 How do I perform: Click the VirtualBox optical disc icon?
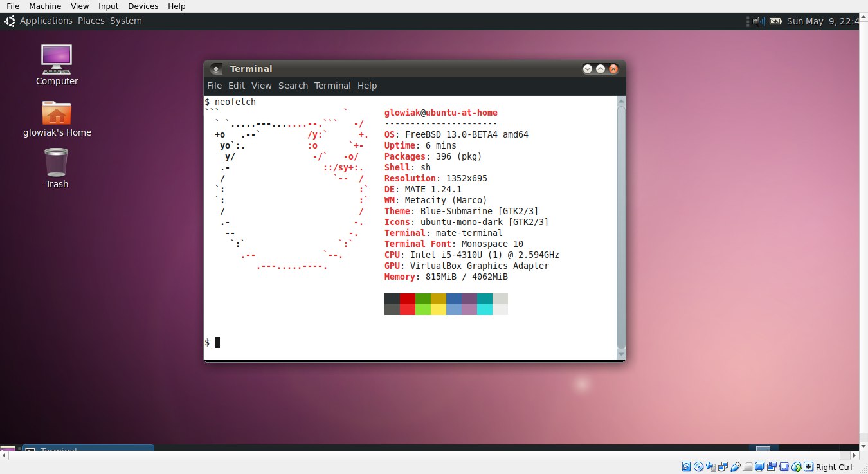pos(698,467)
